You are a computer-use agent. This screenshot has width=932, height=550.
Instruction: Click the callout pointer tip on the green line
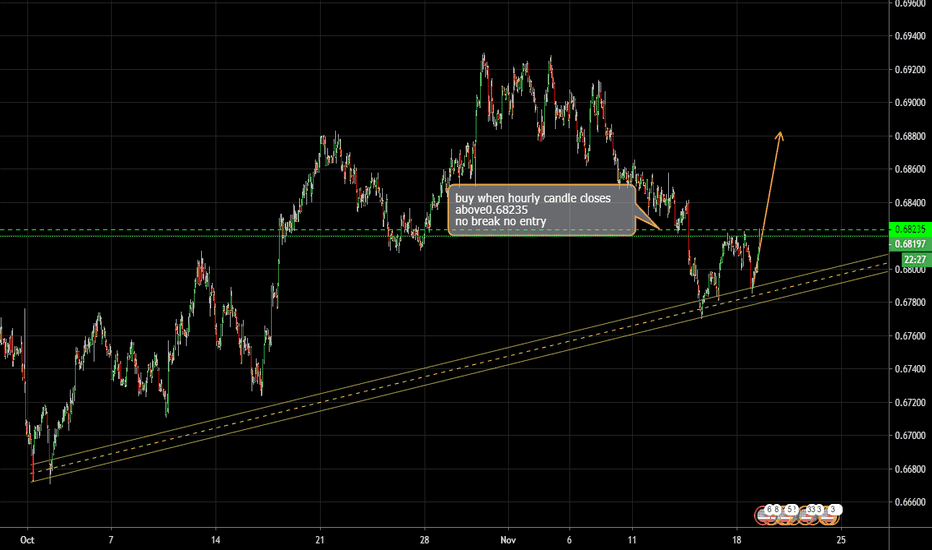[662, 230]
